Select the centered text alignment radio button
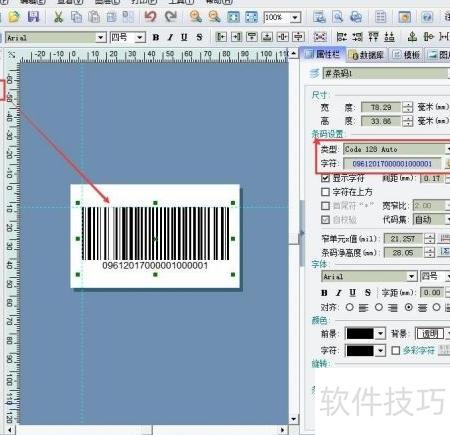 [409, 307]
